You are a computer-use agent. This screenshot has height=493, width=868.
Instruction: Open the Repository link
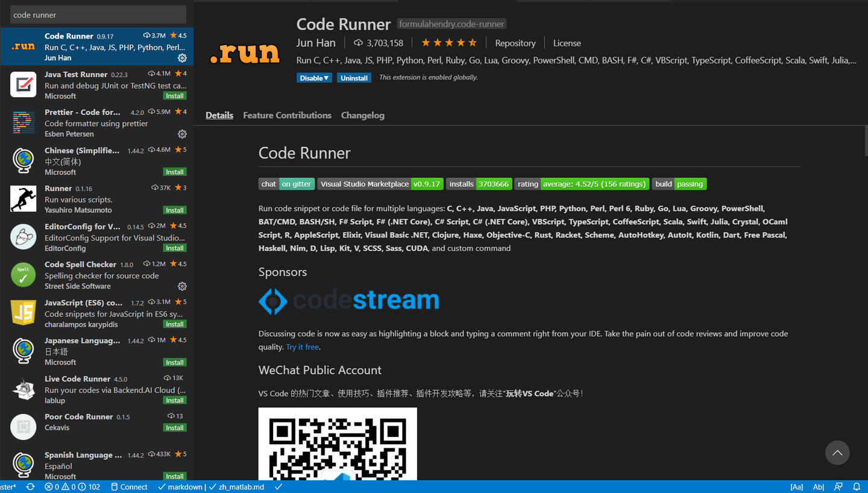click(x=515, y=43)
